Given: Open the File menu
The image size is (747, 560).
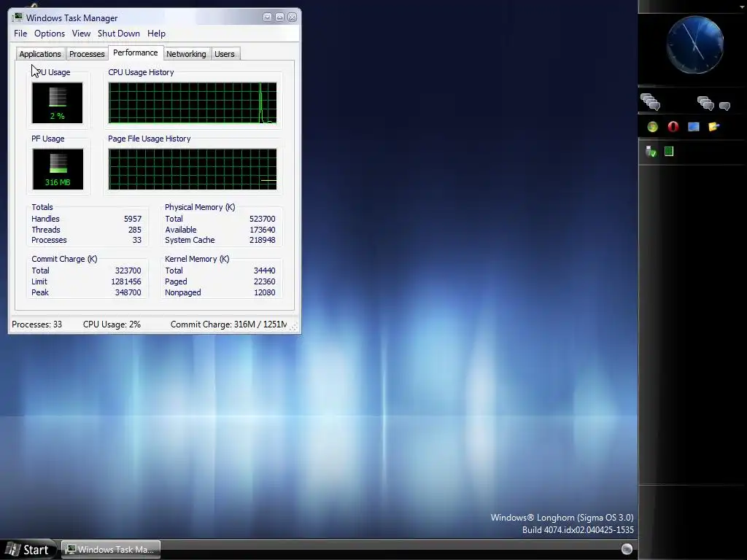Looking at the screenshot, I should pos(20,34).
